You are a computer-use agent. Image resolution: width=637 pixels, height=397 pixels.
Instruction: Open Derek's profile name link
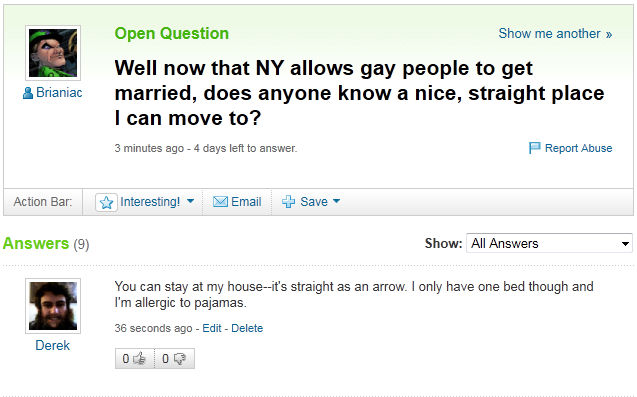click(52, 345)
